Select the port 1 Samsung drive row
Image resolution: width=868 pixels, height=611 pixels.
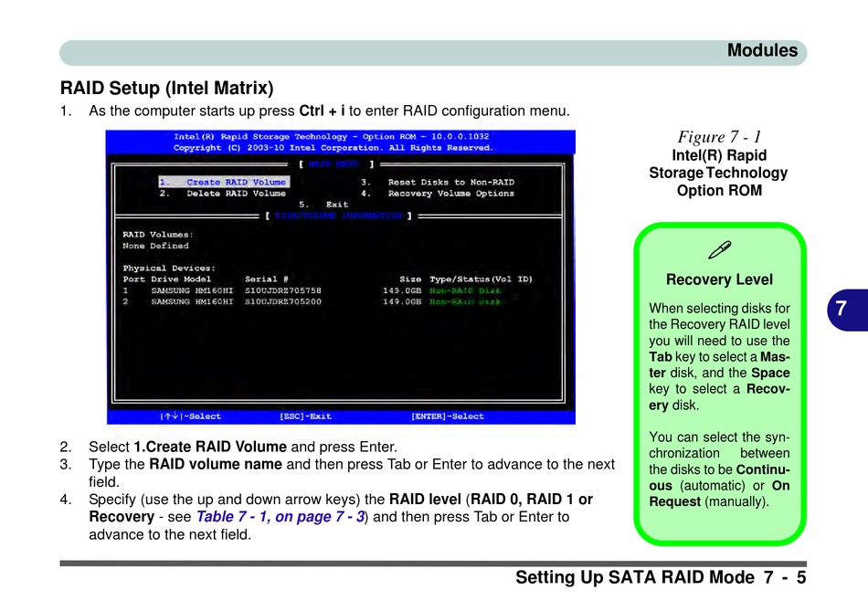(311, 290)
